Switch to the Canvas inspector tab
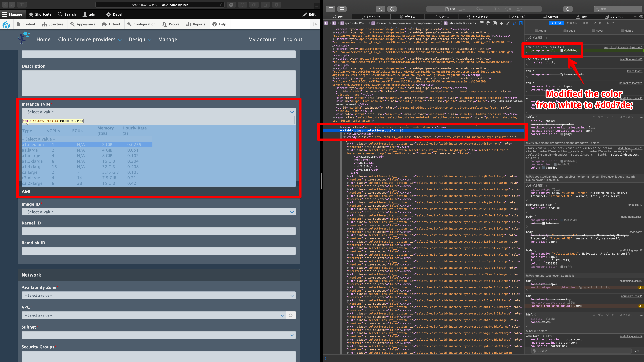The image size is (644, 362). pos(550,16)
